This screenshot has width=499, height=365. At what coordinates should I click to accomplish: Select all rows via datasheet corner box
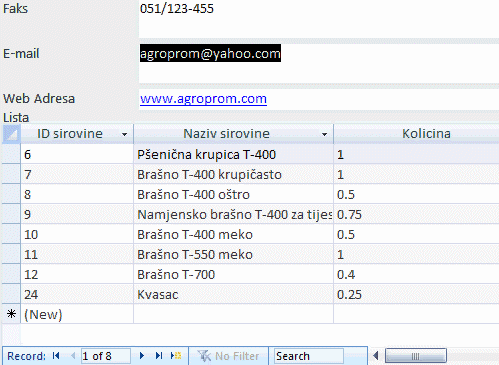click(11, 134)
